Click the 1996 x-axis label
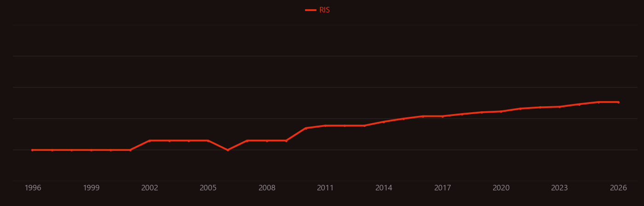This screenshot has height=206, width=644. [33, 188]
